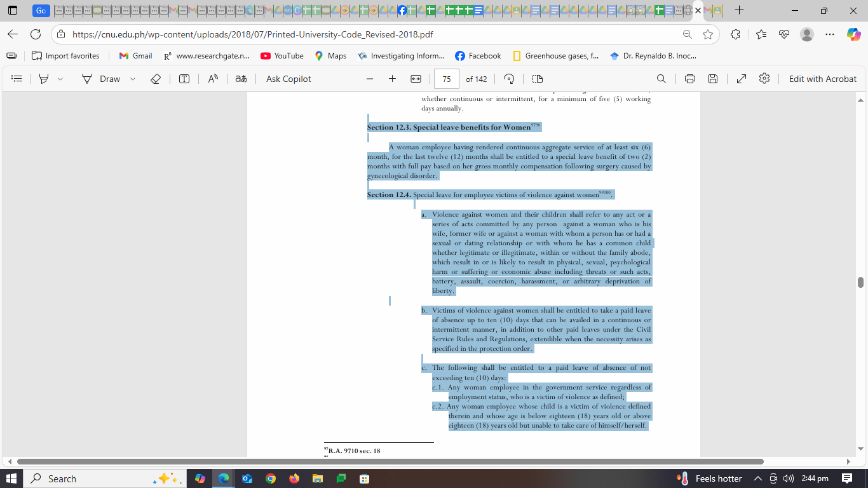Expand the Draw tool options dropdown

click(133, 79)
